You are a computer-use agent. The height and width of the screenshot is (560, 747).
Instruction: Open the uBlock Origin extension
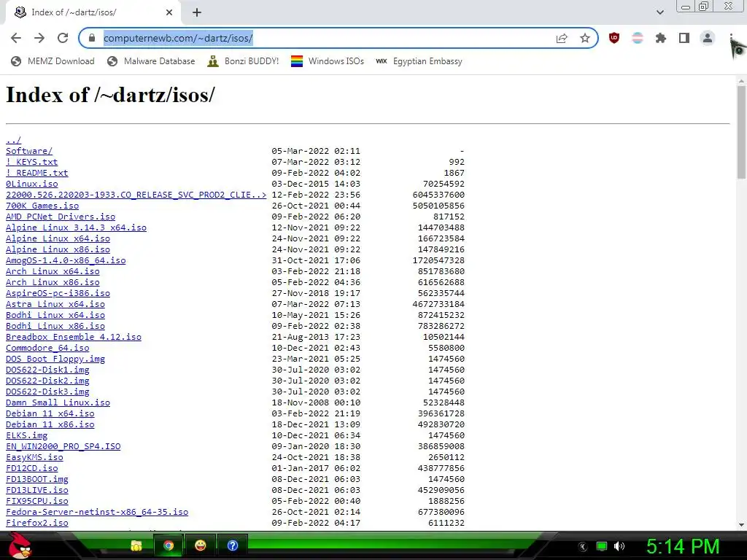pyautogui.click(x=614, y=38)
